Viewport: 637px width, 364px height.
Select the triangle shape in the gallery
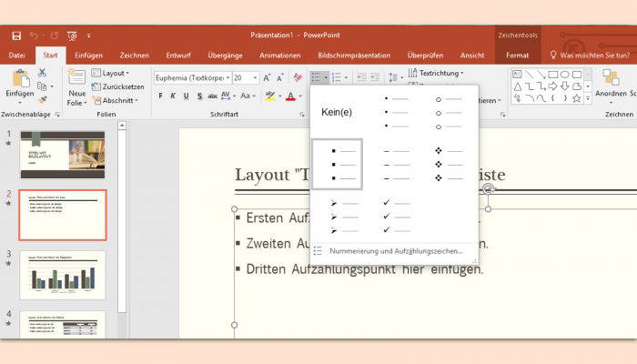(517, 86)
